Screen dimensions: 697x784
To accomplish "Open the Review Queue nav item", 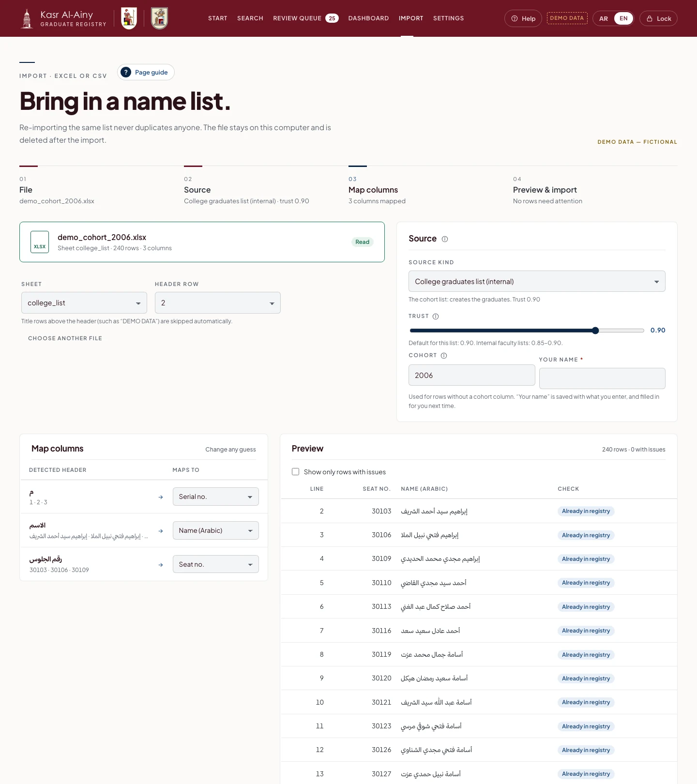I will [x=306, y=18].
